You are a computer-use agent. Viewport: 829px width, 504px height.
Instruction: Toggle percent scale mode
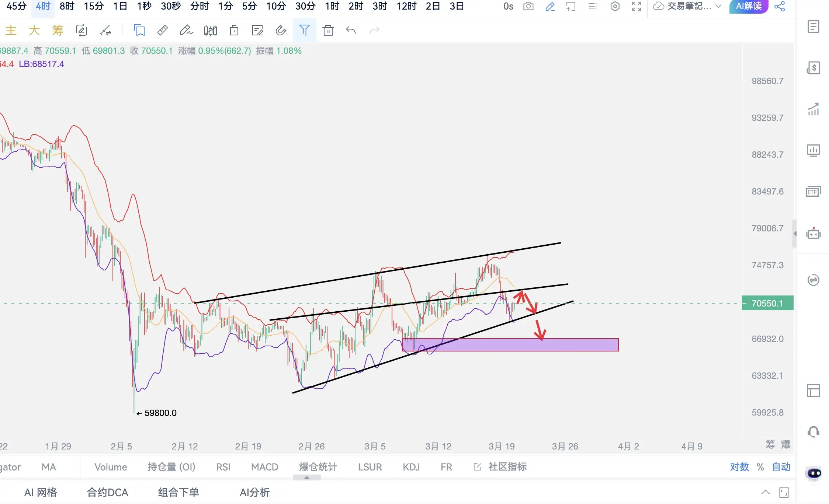tap(760, 467)
